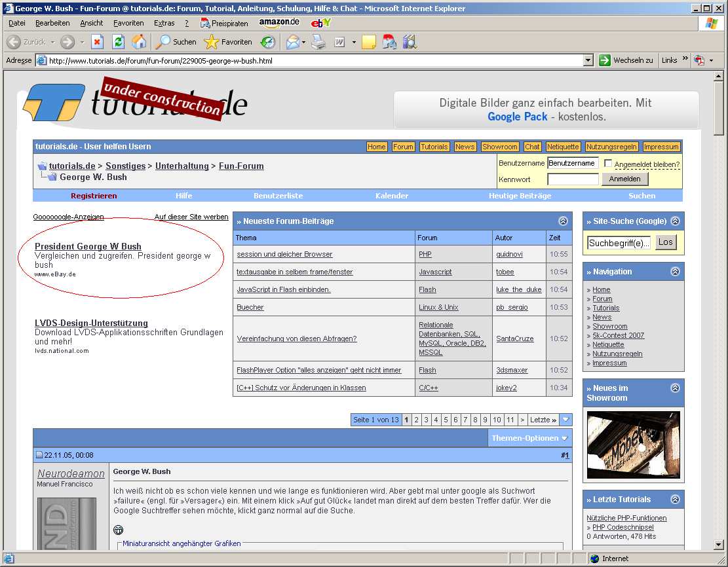This screenshot has height=567, width=728.
Task: Open the Extras menu
Action: (x=164, y=23)
